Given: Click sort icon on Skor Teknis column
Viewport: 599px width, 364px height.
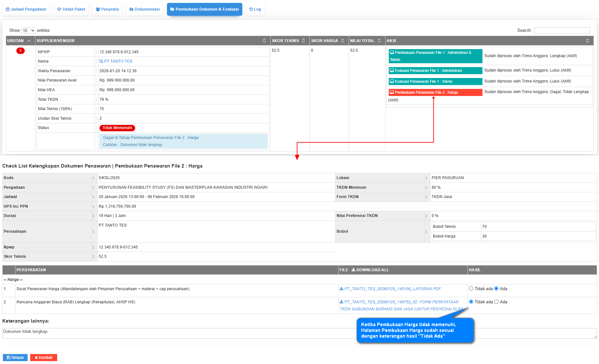Looking at the screenshot, I should [x=303, y=41].
